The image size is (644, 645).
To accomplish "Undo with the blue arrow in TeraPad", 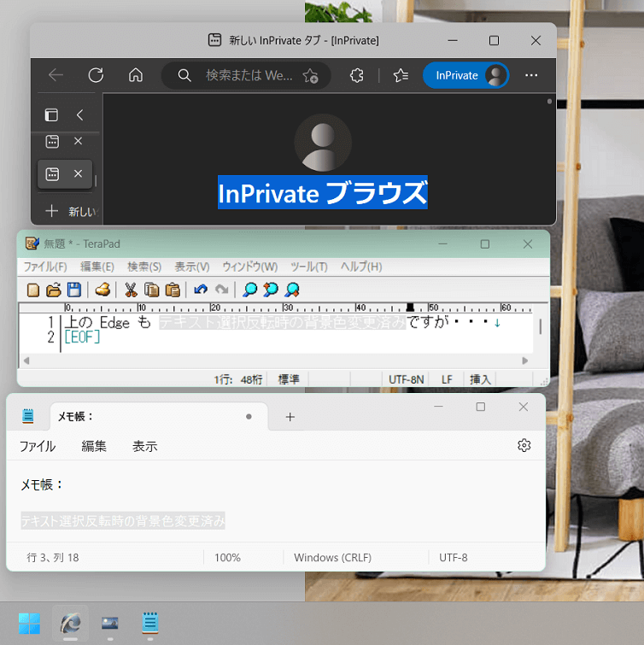I will [x=201, y=290].
